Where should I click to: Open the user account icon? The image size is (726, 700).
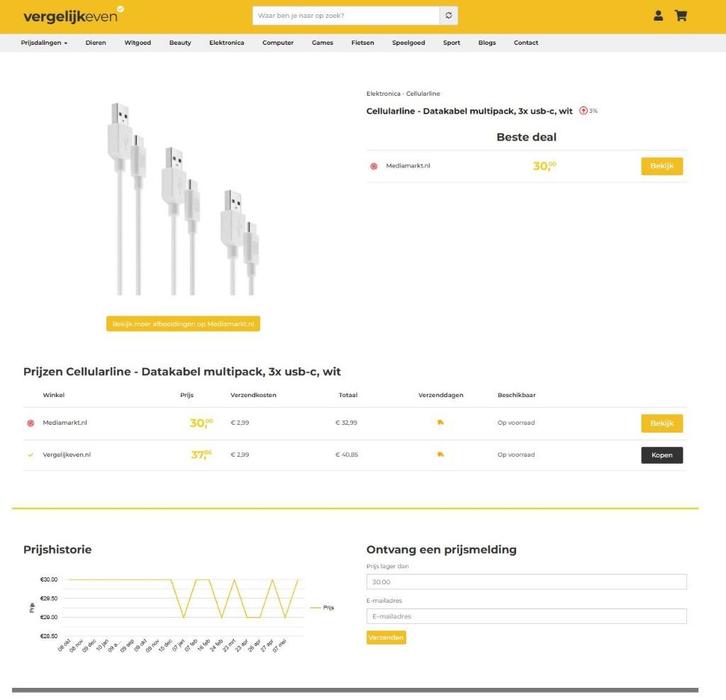tap(658, 16)
